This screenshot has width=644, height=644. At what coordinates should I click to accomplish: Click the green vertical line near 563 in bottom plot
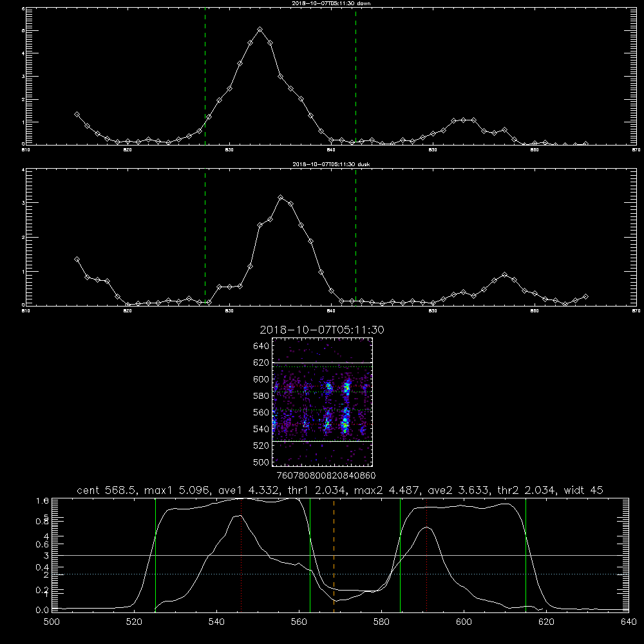(310, 554)
